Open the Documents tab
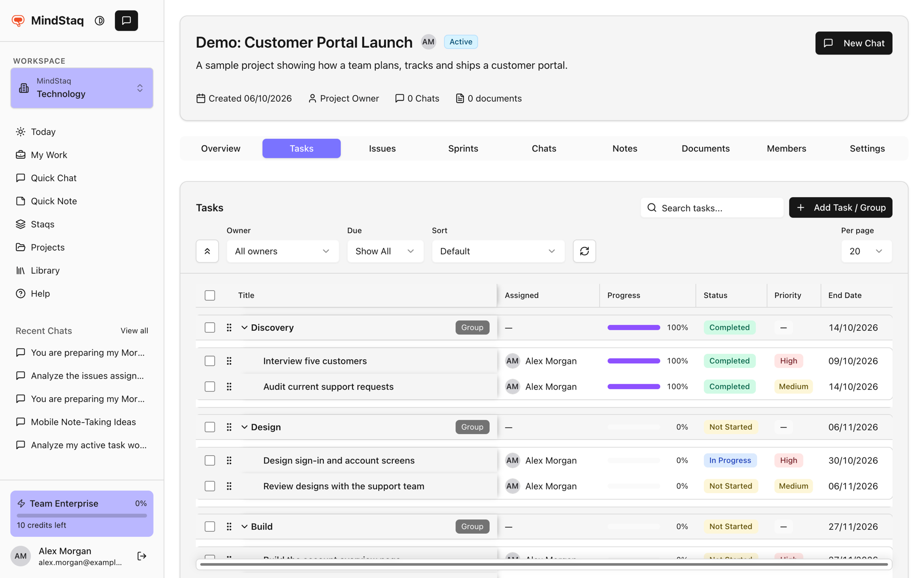The height and width of the screenshot is (578, 924). point(705,148)
